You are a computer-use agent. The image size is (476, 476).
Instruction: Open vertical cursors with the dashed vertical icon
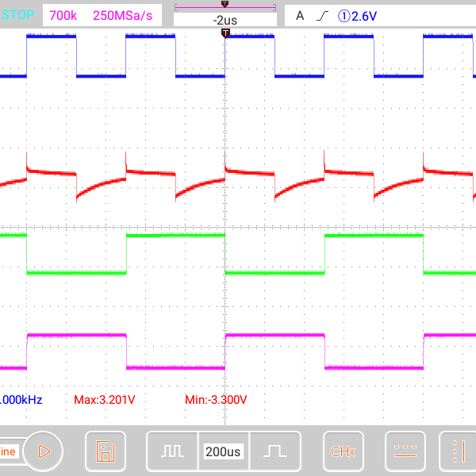[458, 451]
